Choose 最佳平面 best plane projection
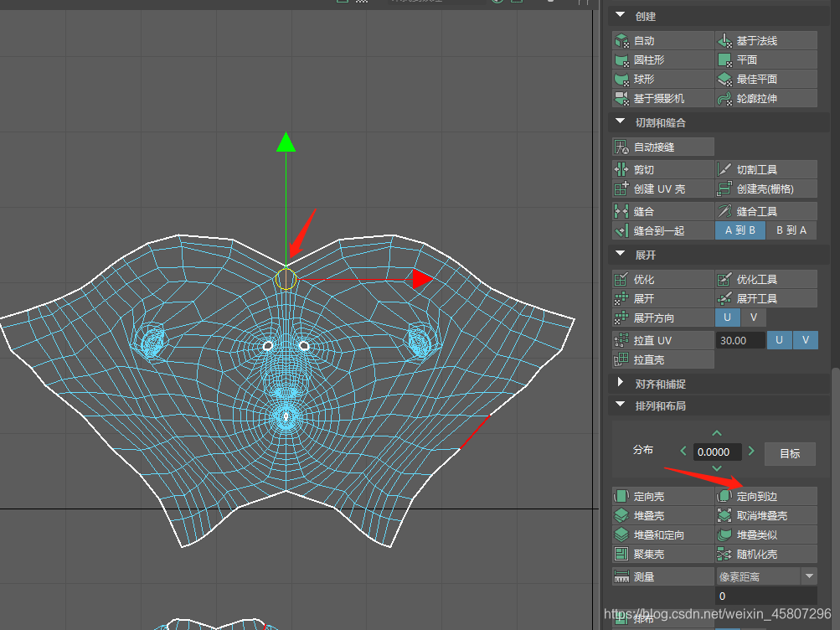The height and width of the screenshot is (630, 840). coord(766,80)
